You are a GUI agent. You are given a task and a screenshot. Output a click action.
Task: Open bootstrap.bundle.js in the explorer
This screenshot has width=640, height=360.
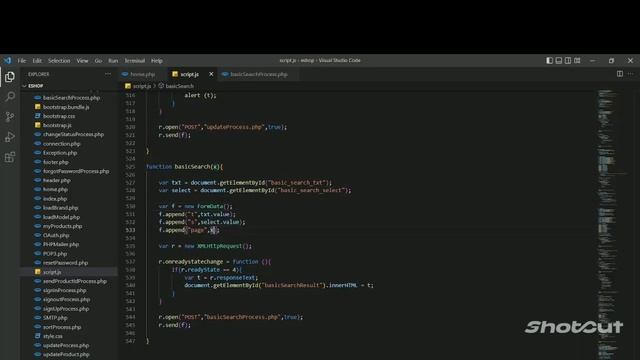pos(66,107)
